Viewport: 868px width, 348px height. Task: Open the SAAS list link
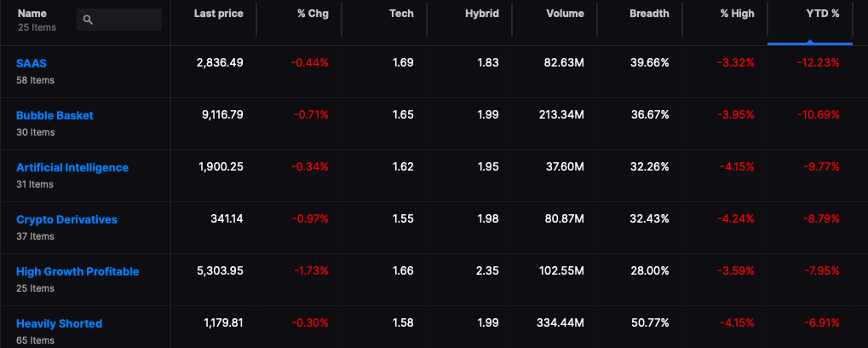[x=32, y=64]
